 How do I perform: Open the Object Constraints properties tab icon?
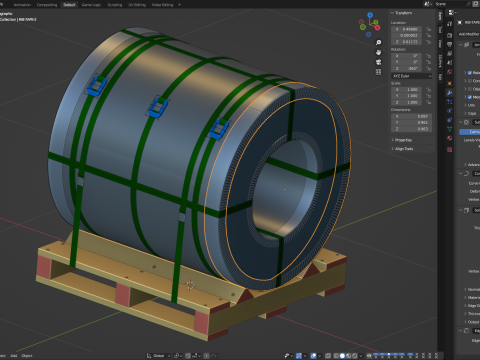(450, 120)
